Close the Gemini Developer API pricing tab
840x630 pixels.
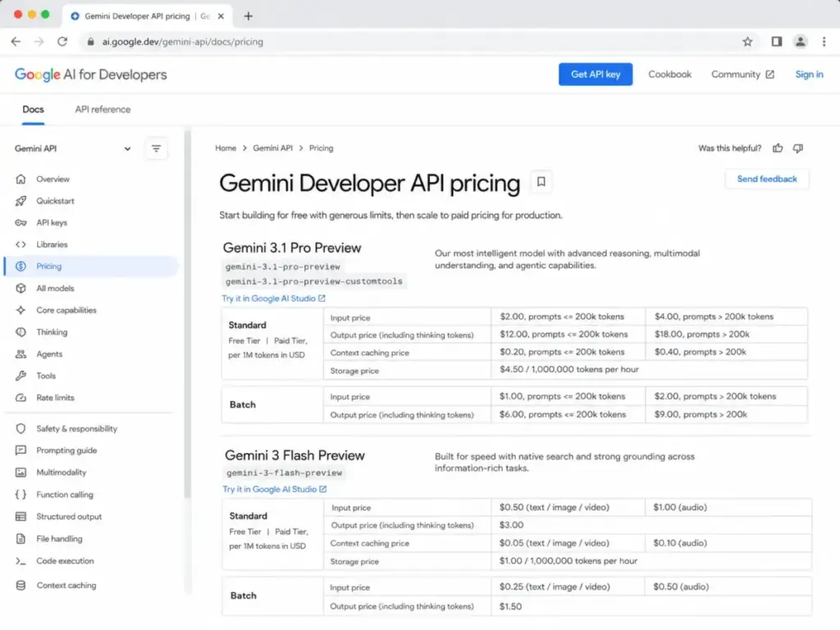coord(221,16)
